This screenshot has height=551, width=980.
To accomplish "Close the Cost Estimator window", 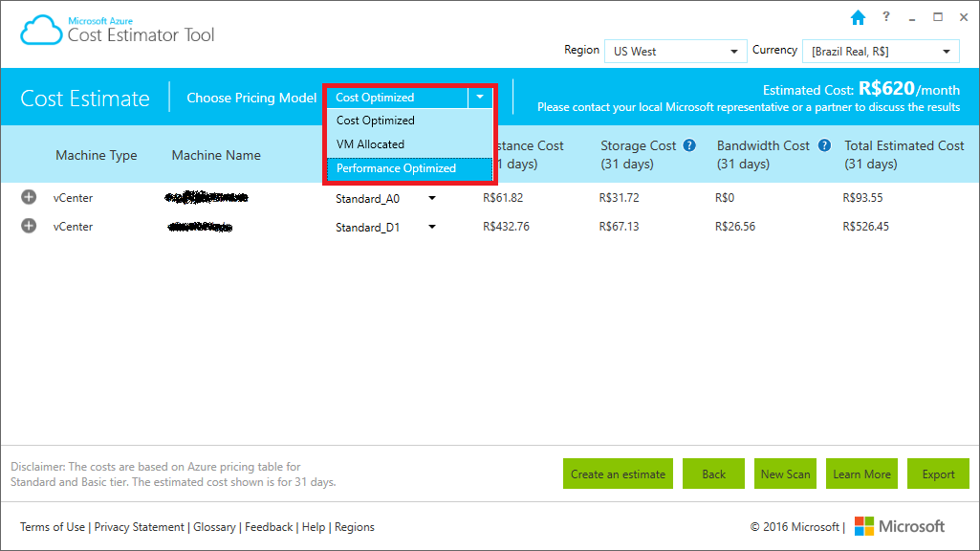I will (x=964, y=17).
